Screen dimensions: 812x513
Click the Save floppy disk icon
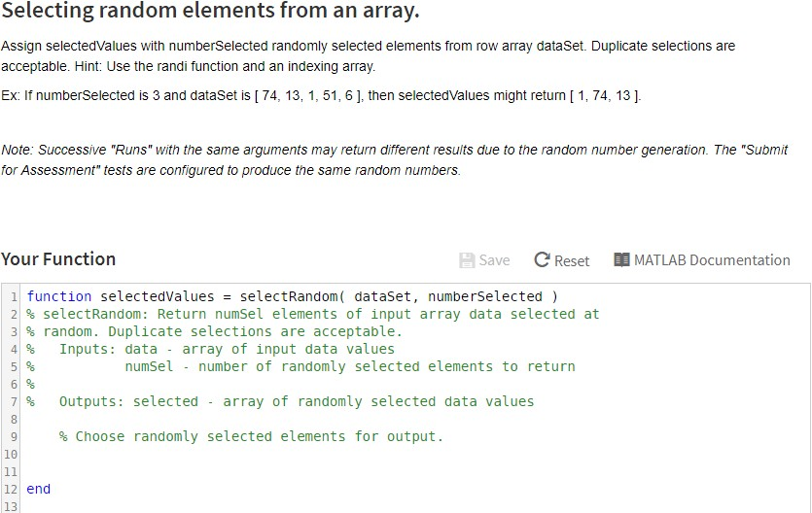tap(467, 260)
